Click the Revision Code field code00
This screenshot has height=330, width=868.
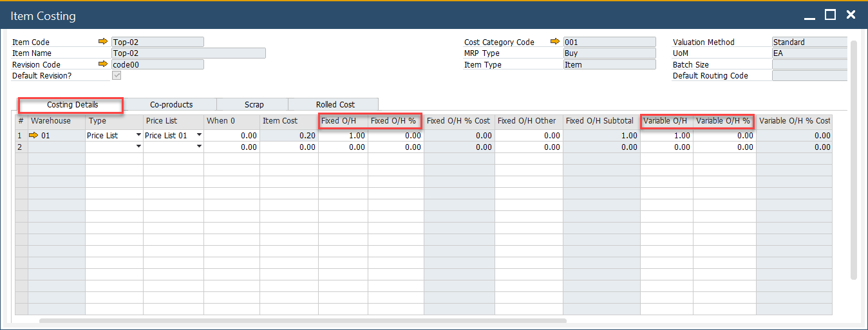pyautogui.click(x=158, y=64)
